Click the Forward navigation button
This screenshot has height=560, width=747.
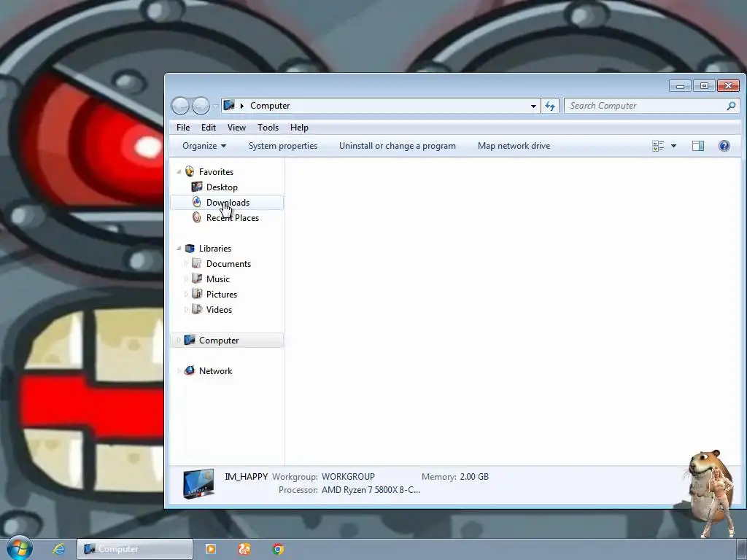pos(201,106)
